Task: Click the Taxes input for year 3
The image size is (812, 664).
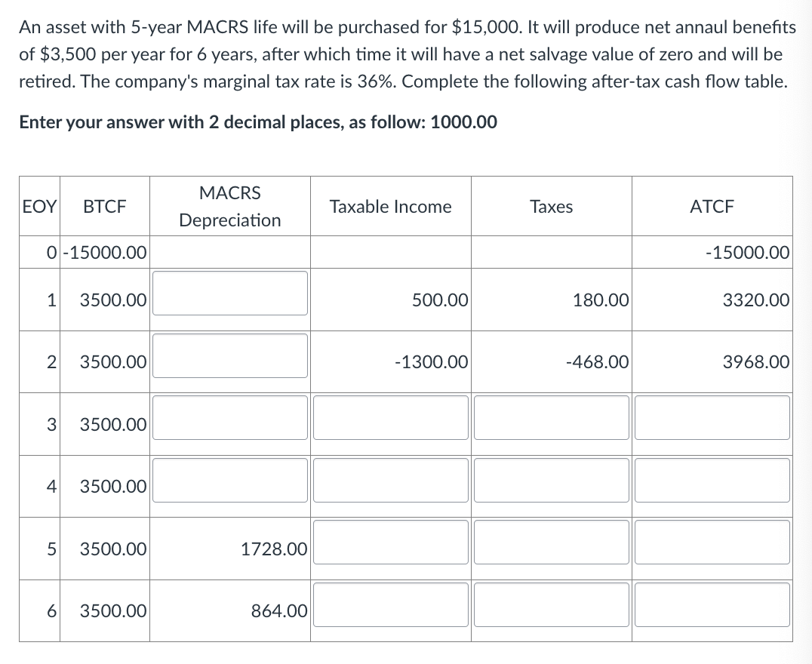Action: (x=552, y=418)
